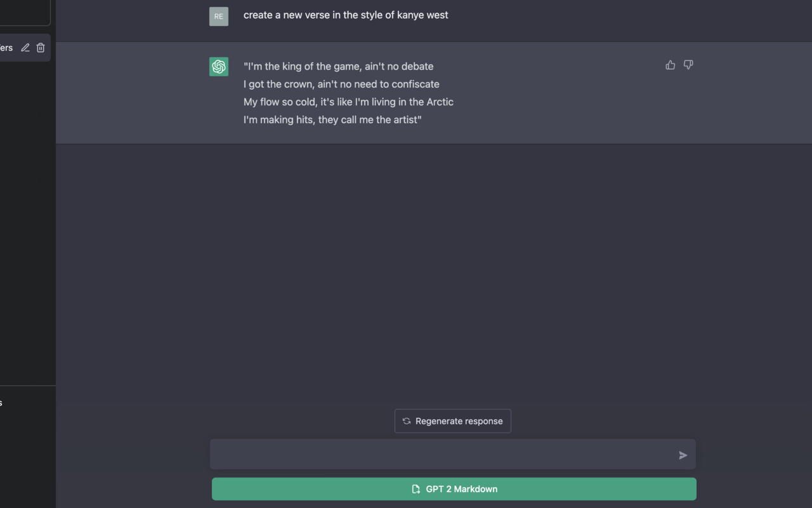
Task: Click the trash icon to delete the chat
Action: pos(40,47)
